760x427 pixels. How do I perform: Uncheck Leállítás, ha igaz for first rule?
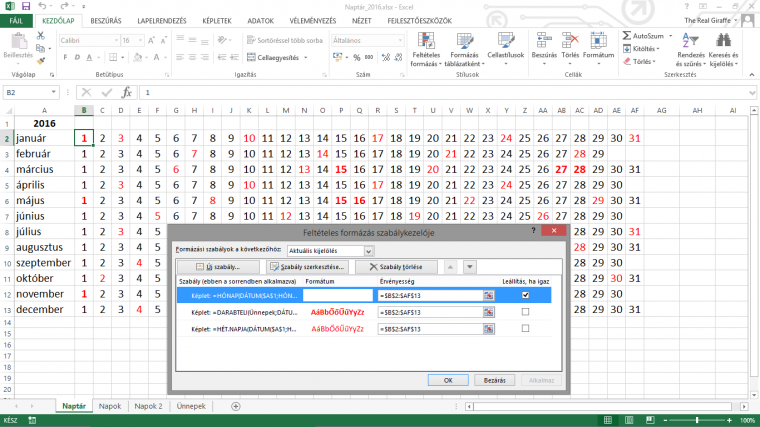click(525, 295)
